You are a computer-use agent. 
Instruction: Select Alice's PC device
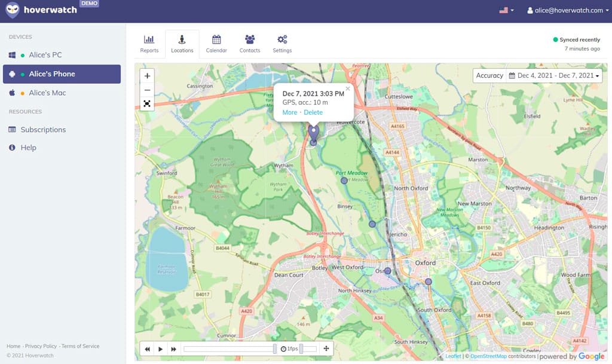point(45,55)
